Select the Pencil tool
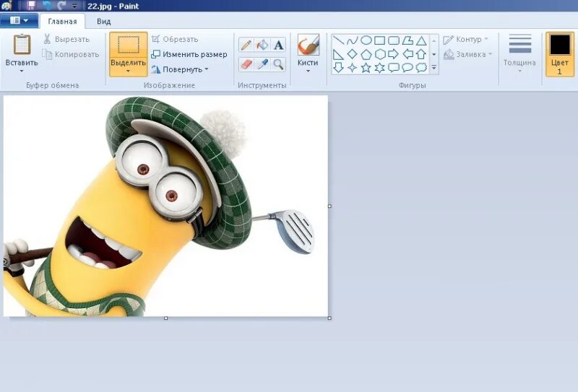578x392 pixels. (246, 45)
